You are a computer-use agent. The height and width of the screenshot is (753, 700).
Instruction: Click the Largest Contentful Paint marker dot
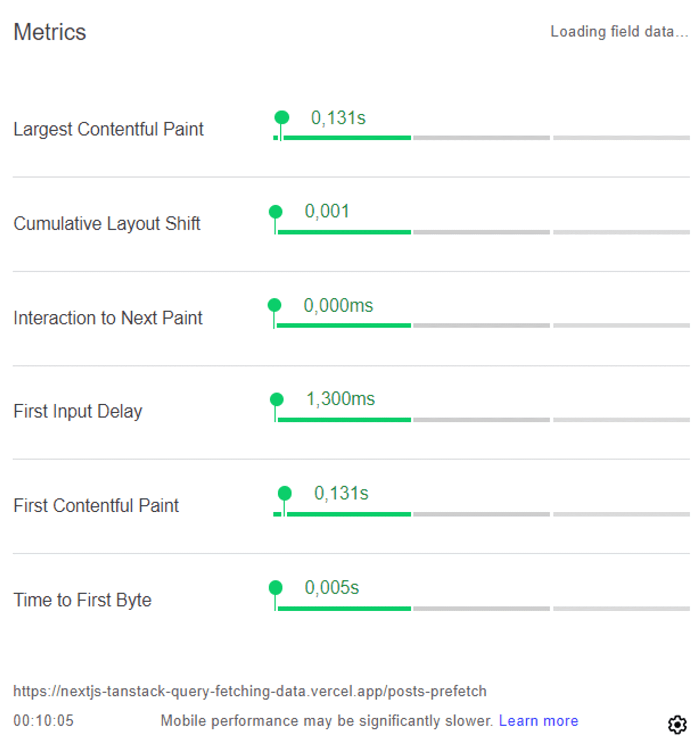pyautogui.click(x=281, y=118)
